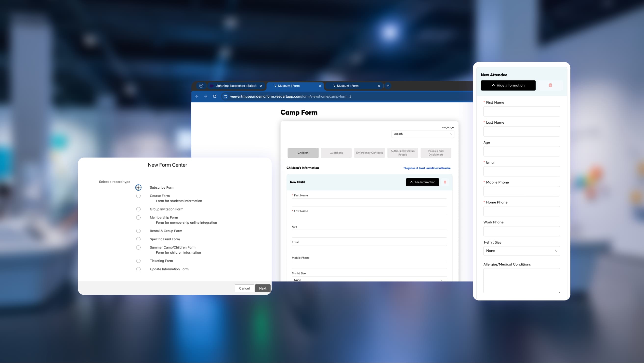Choose the Summer Camp/Children Form option
Screen dimensions: 644x363
(x=139, y=247)
